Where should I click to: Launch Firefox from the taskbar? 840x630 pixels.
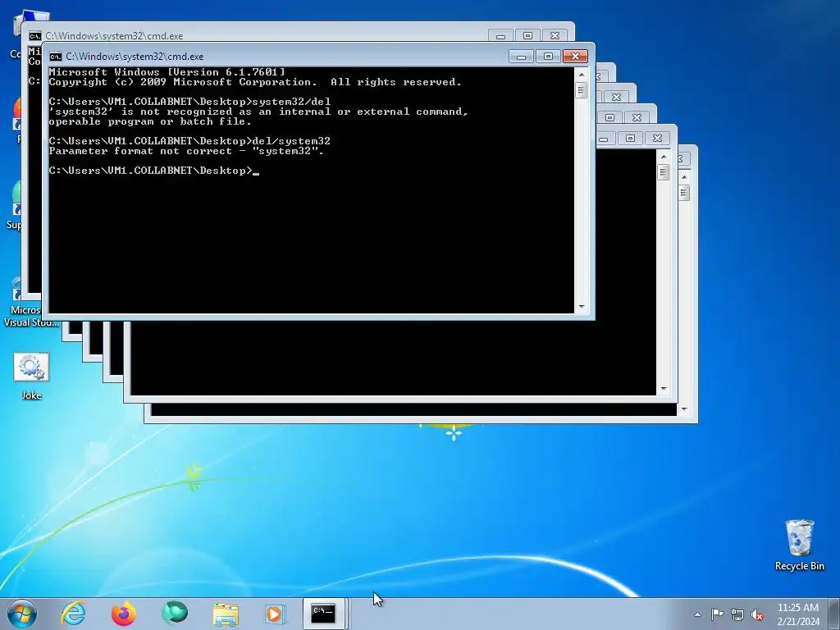[x=124, y=614]
